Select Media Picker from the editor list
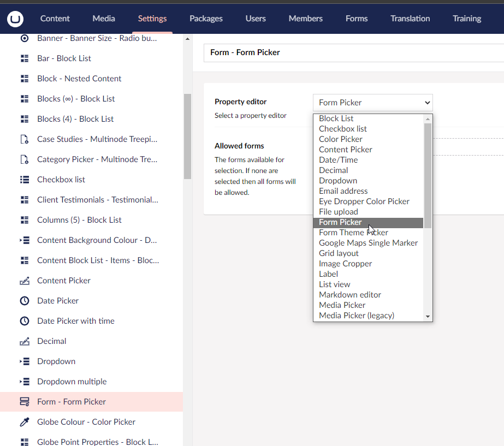Viewport: 504px width, 446px height. click(x=342, y=305)
